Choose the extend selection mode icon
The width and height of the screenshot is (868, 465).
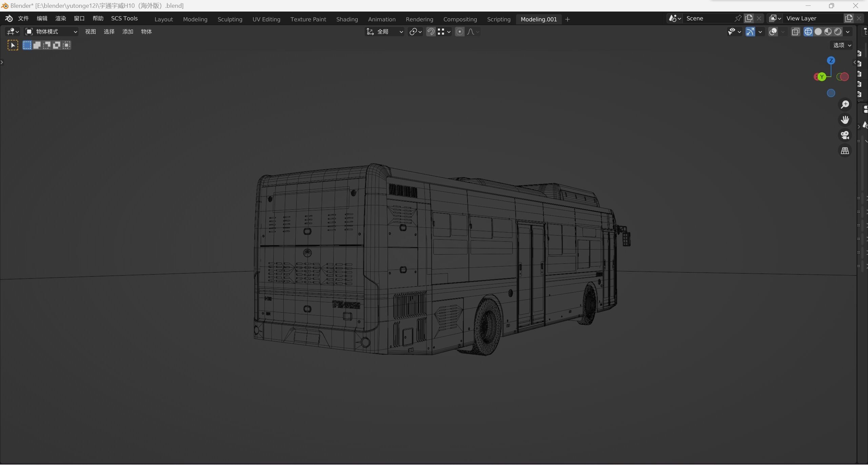(37, 45)
